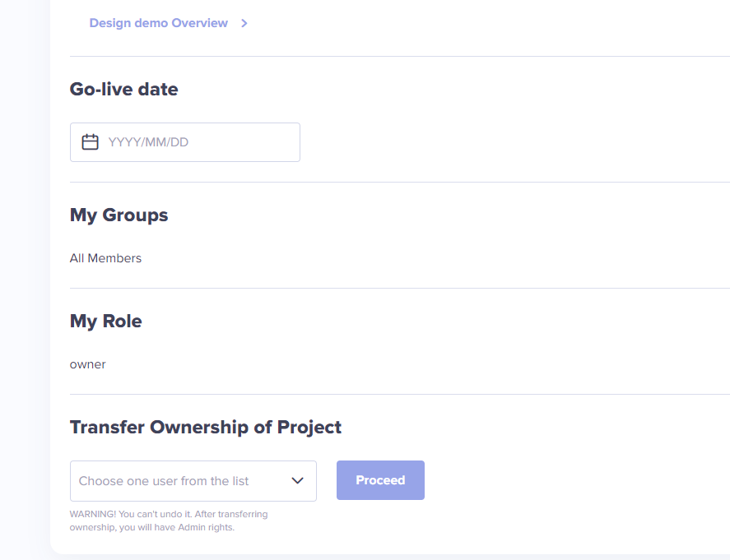Click the Proceed button

(x=380, y=480)
